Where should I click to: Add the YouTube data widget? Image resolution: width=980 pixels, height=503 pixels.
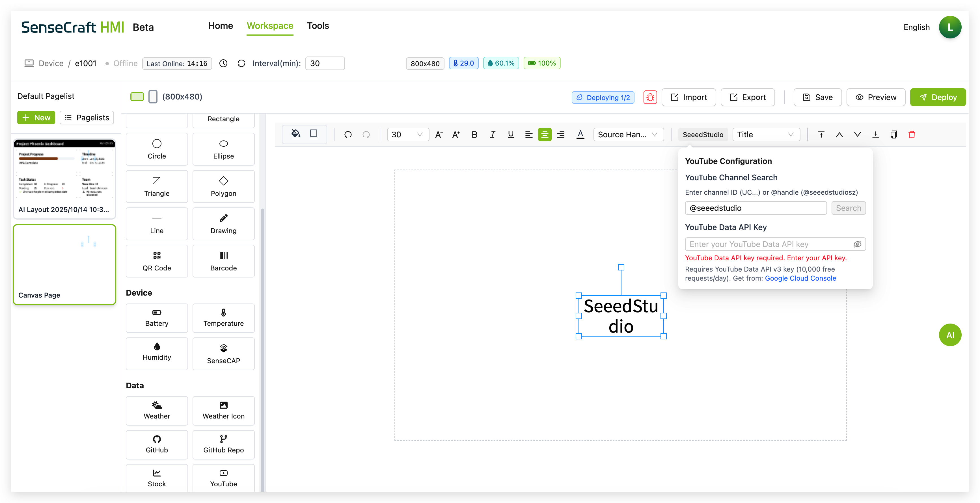point(223,478)
